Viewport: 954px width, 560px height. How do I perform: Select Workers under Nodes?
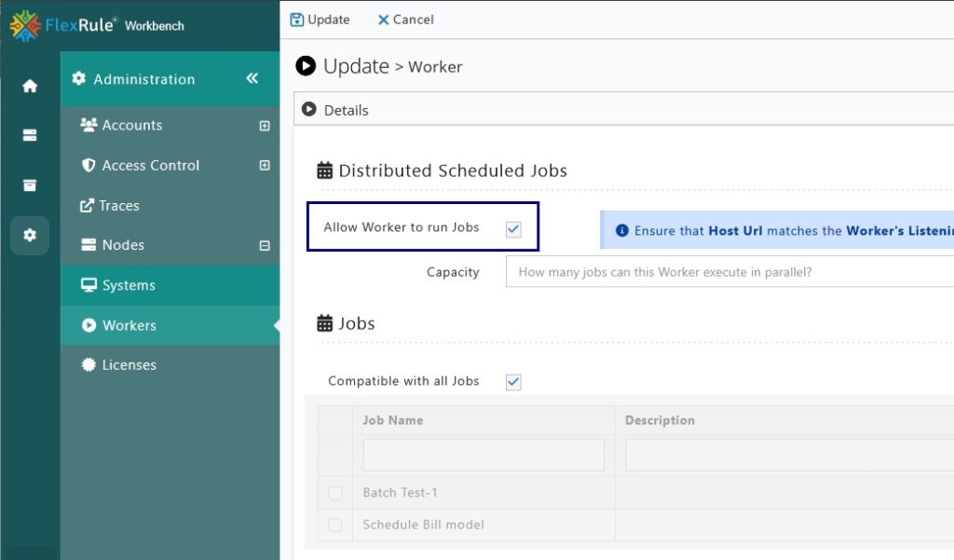pos(170,325)
